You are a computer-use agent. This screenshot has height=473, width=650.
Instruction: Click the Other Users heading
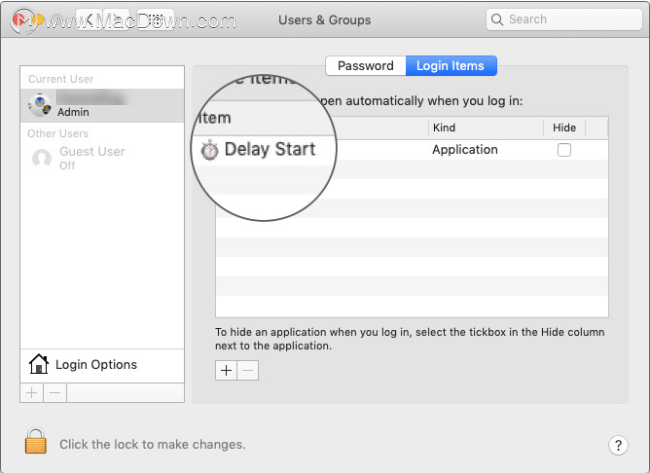coord(58,133)
